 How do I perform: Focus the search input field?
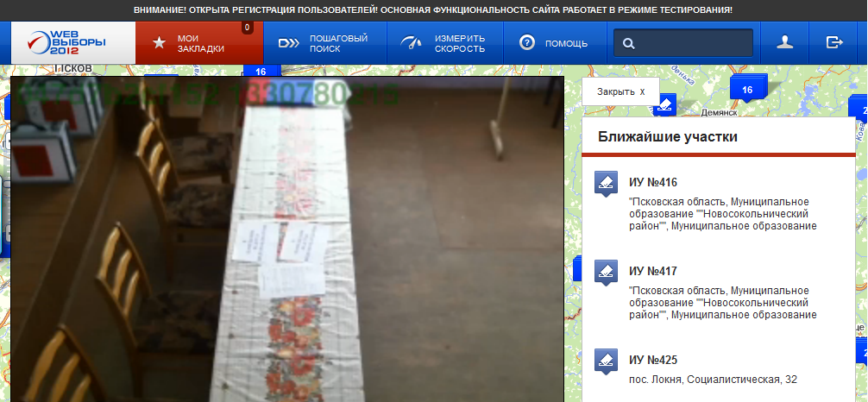[683, 43]
